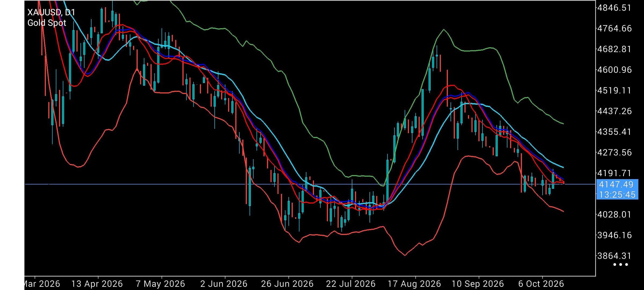Click the 13 Apr 2026 date marker
Image resolution: width=644 pixels, height=290 pixels.
coord(97,284)
